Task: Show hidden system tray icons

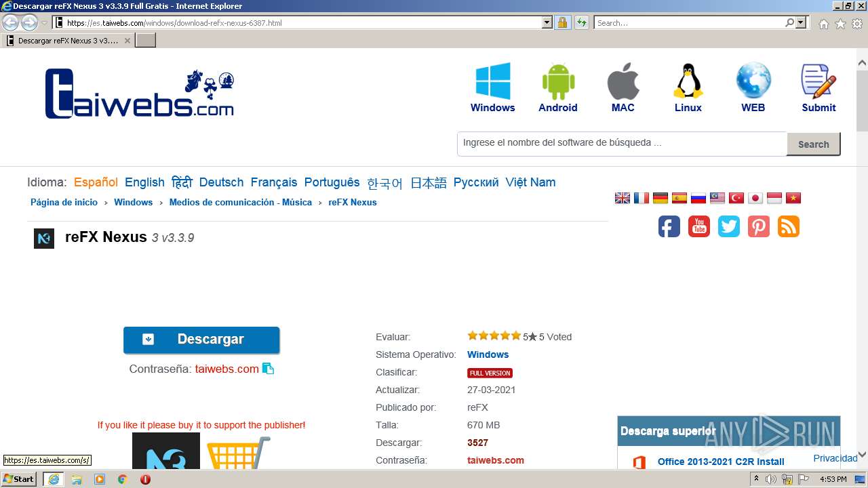Action: click(x=756, y=479)
